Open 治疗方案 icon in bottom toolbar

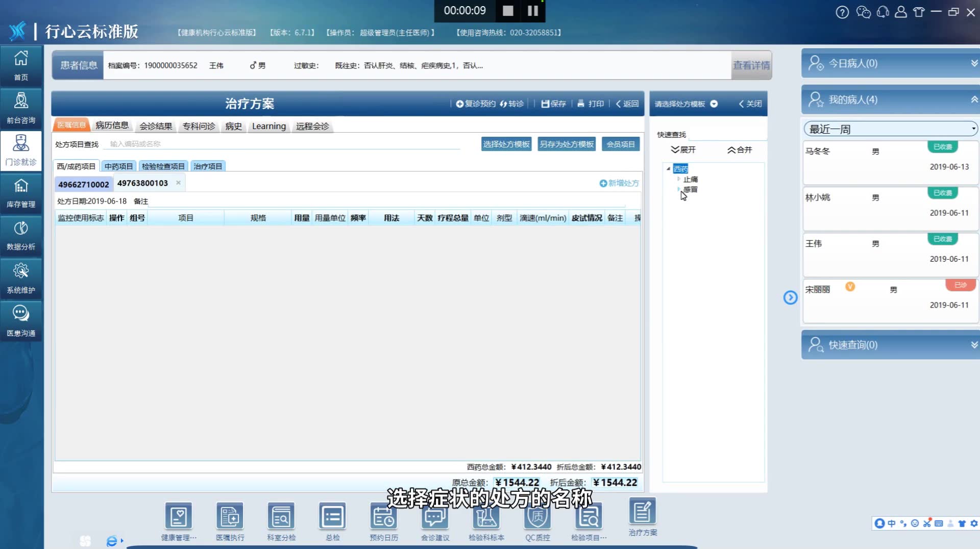(643, 516)
